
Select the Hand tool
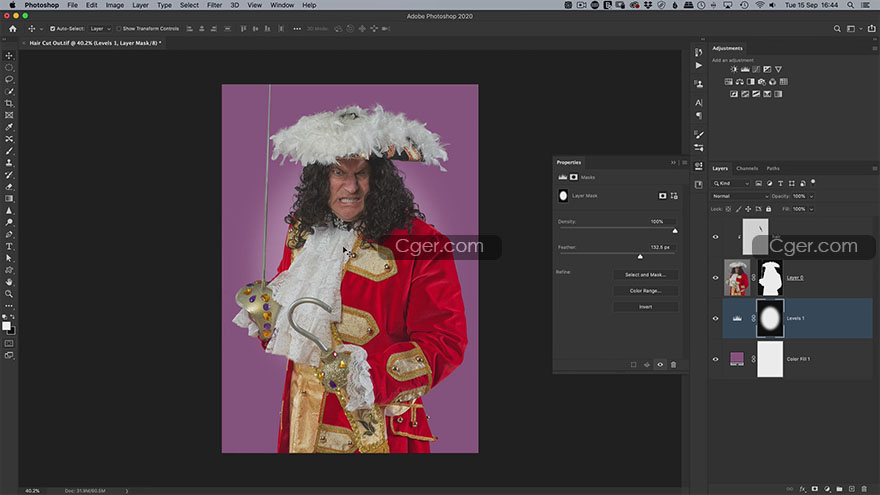(9, 282)
